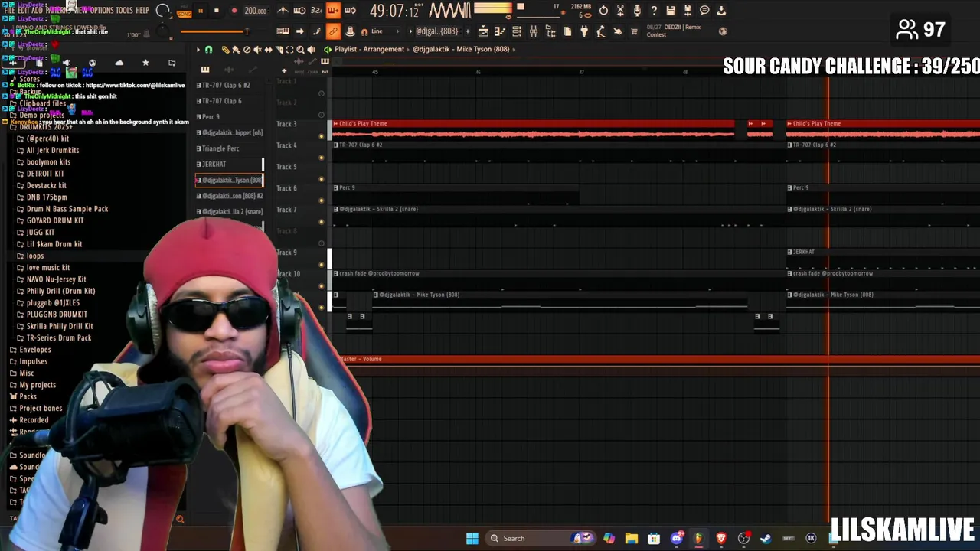Toggle the highlighted link/multilink controllers icon
The image size is (980, 551).
click(333, 31)
